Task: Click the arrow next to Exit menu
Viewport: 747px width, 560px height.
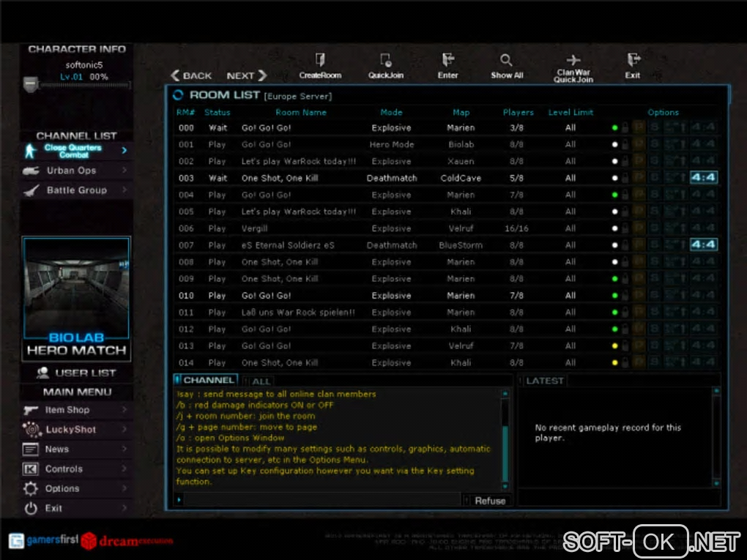Action: coord(124,508)
